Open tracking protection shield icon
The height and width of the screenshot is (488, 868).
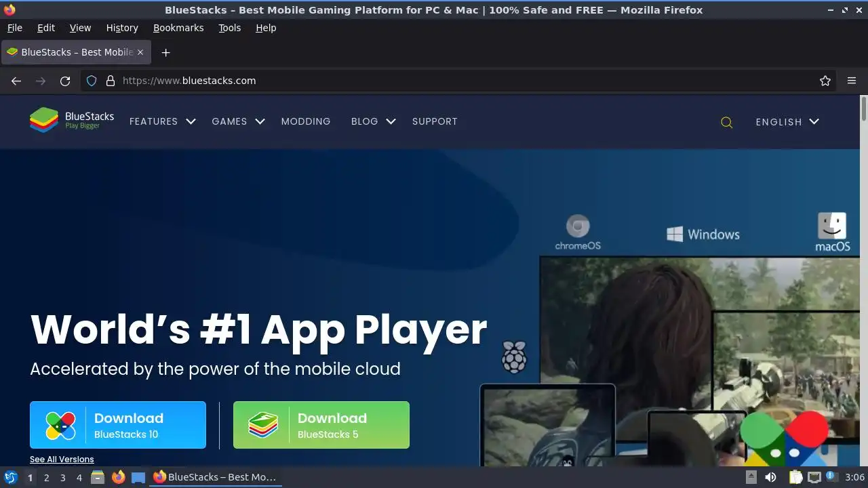[92, 81]
